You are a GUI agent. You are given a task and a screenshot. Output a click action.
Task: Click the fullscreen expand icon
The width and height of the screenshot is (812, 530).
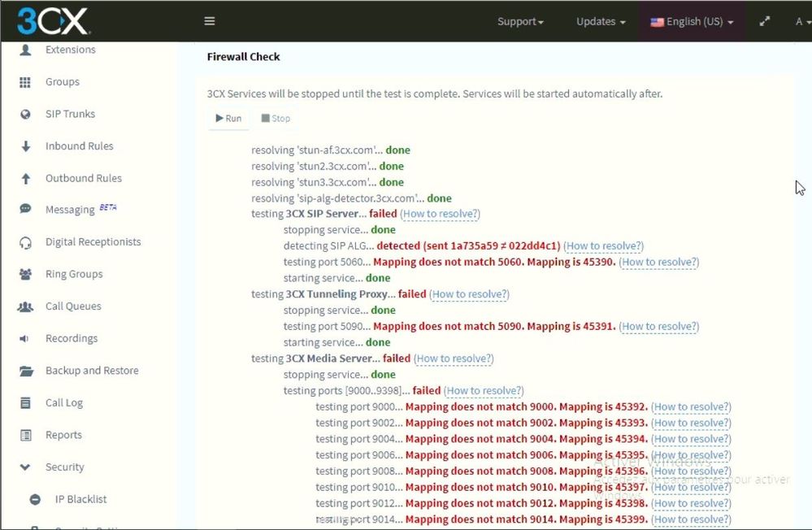(x=764, y=21)
